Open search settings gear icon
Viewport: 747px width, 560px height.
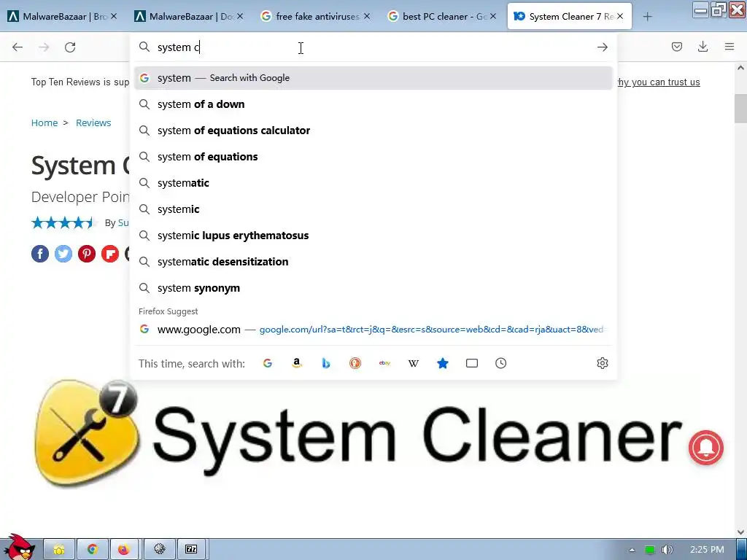(602, 363)
